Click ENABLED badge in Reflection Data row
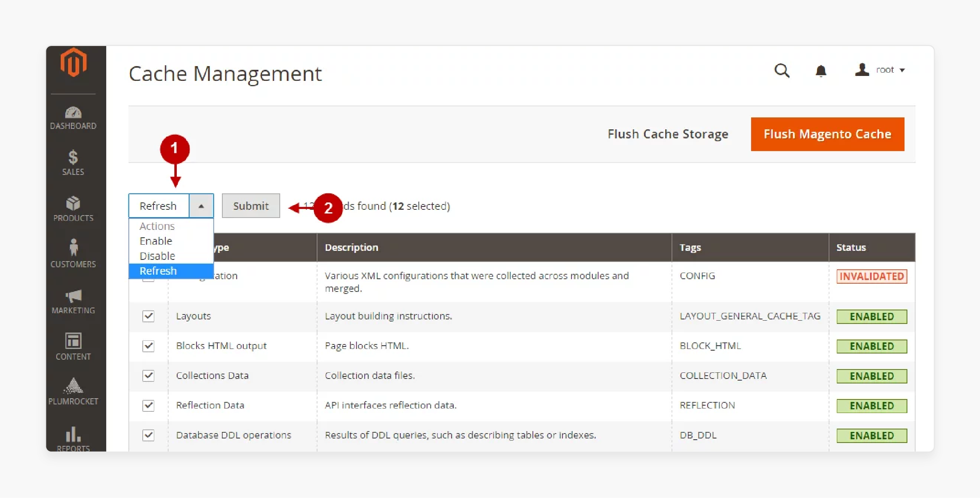The image size is (980, 498). pyautogui.click(x=872, y=406)
